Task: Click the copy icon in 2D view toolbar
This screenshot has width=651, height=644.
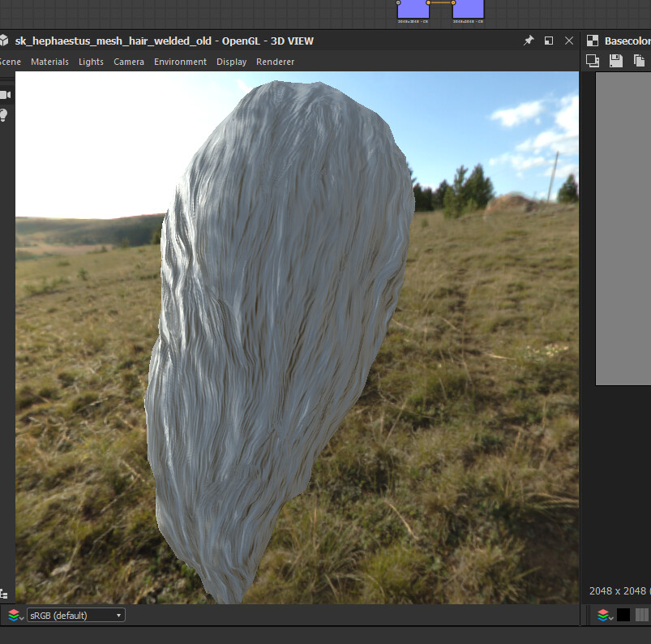Action: pyautogui.click(x=640, y=61)
